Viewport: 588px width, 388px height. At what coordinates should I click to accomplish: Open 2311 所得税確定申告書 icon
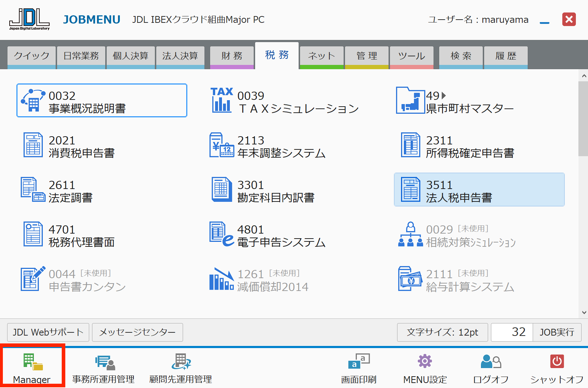[410, 145]
